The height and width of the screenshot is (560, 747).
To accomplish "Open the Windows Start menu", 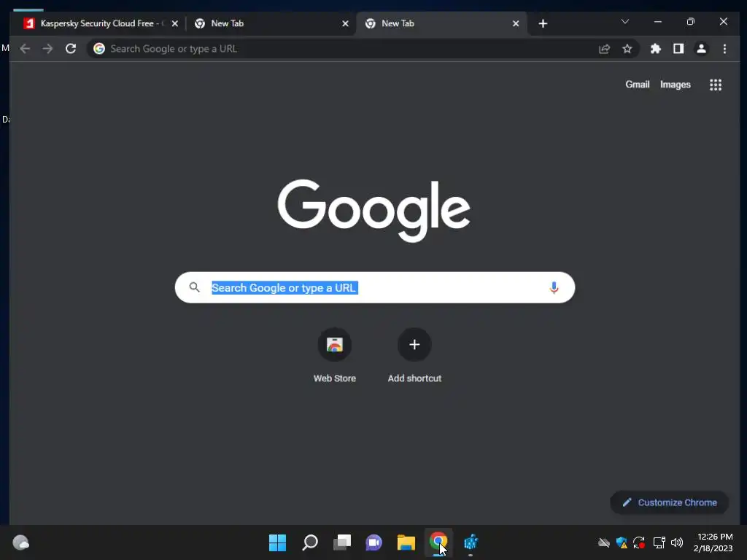I will pyautogui.click(x=277, y=542).
